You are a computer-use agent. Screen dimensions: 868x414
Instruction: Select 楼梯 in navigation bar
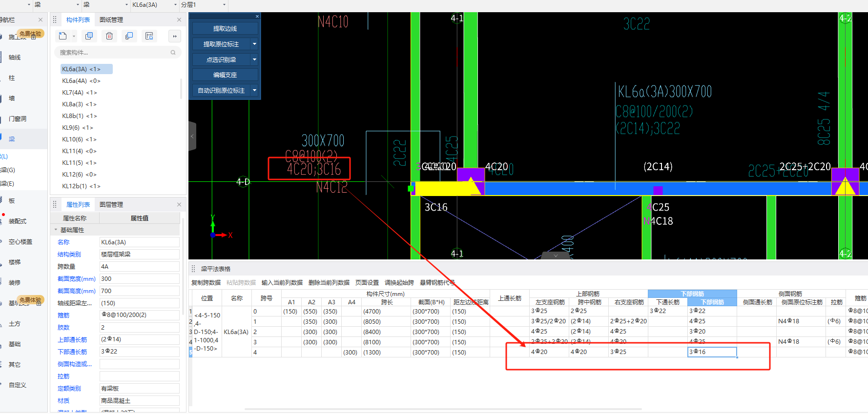pyautogui.click(x=15, y=262)
